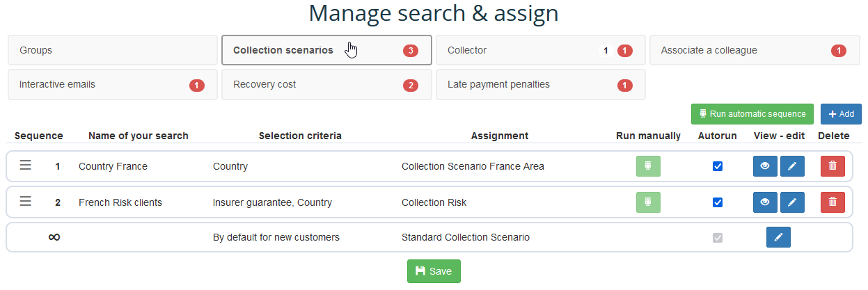Click the Run automatic sequence button
868x290 pixels.
coord(752,114)
